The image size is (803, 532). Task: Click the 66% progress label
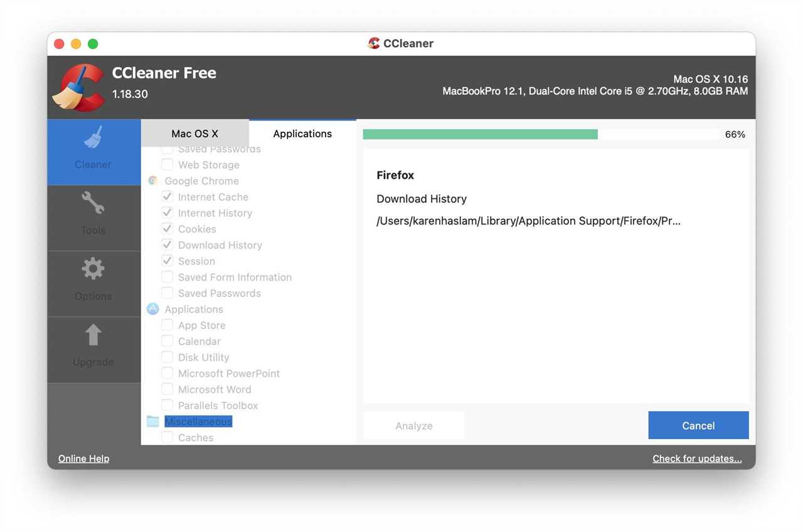(x=735, y=134)
